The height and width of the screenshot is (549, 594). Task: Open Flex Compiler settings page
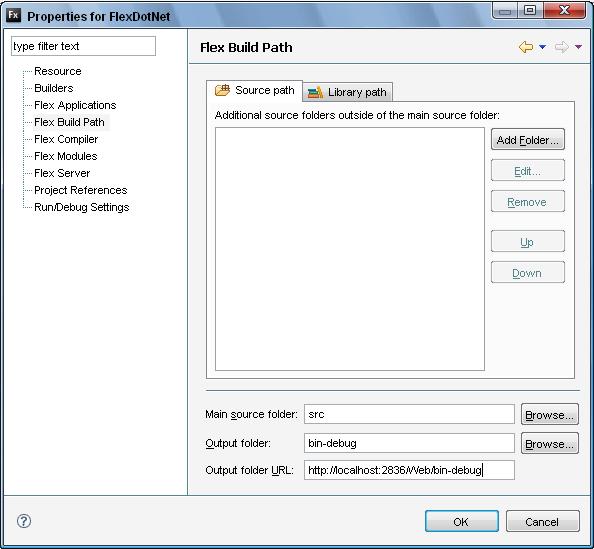click(x=66, y=139)
